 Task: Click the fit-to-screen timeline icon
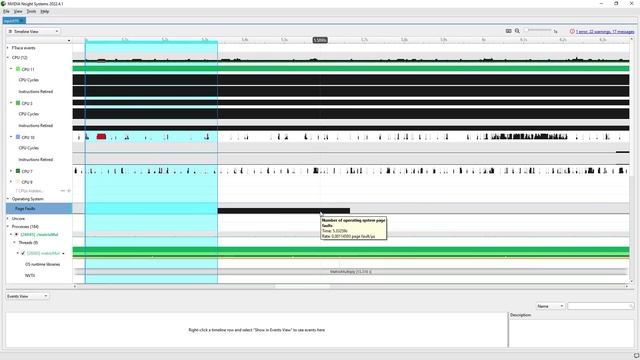pyautogui.click(x=508, y=31)
